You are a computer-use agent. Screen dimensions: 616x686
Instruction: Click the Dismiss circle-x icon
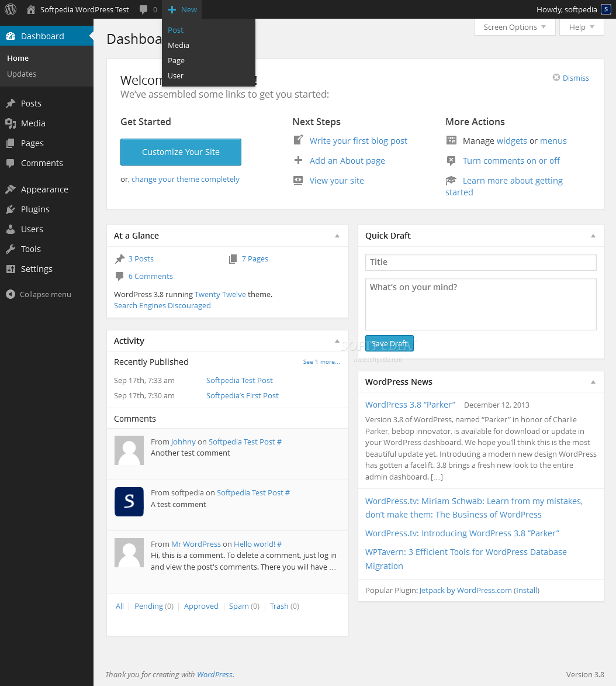tap(556, 77)
